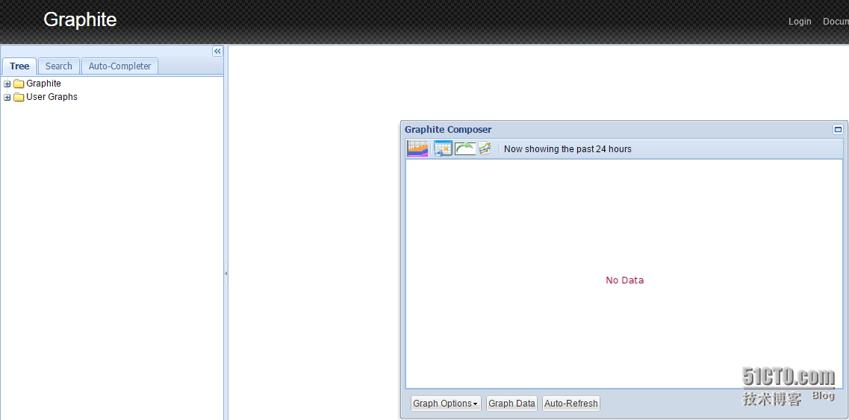The image size is (849, 420).
Task: Open the Documentation link in header
Action: click(835, 22)
